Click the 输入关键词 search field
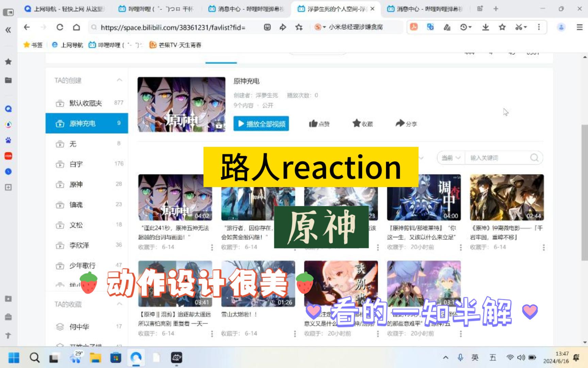Viewport: 588px width, 368px height. point(497,158)
